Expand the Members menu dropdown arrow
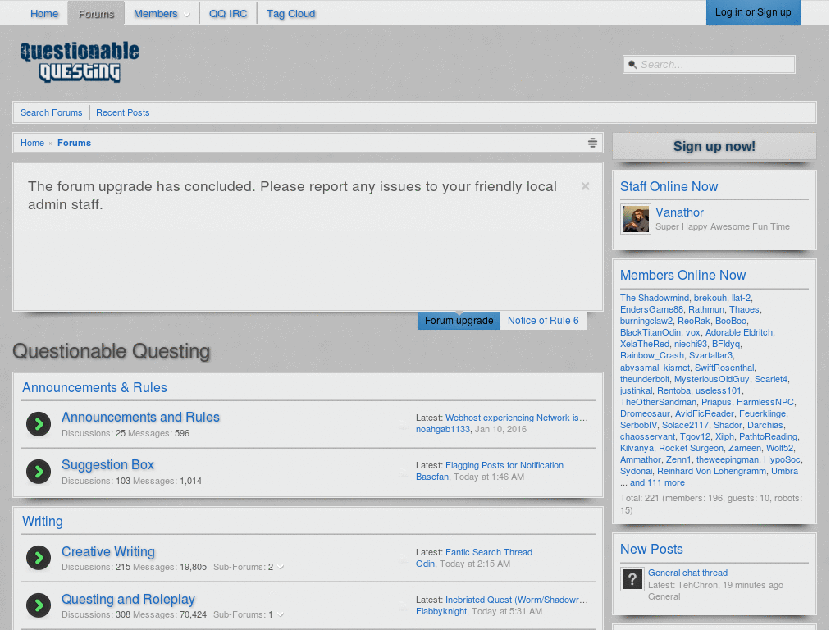 186,15
